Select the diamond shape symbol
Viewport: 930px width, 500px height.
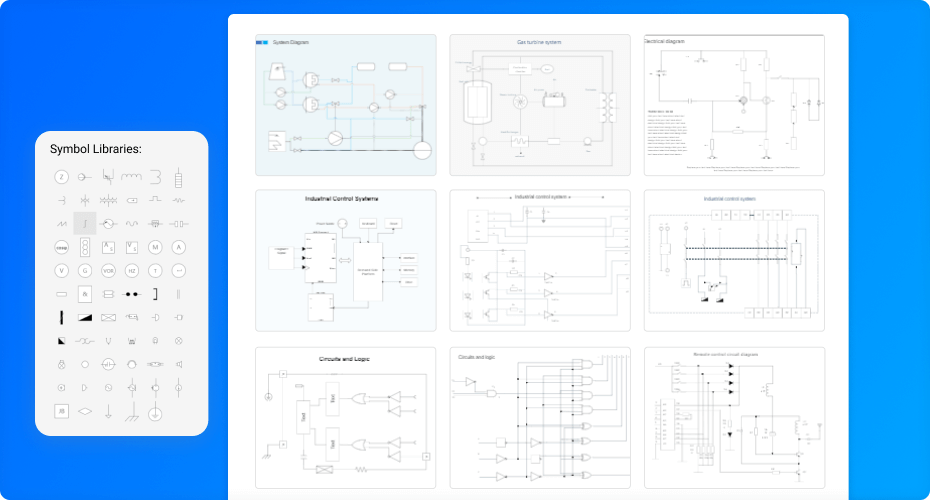coord(85,411)
